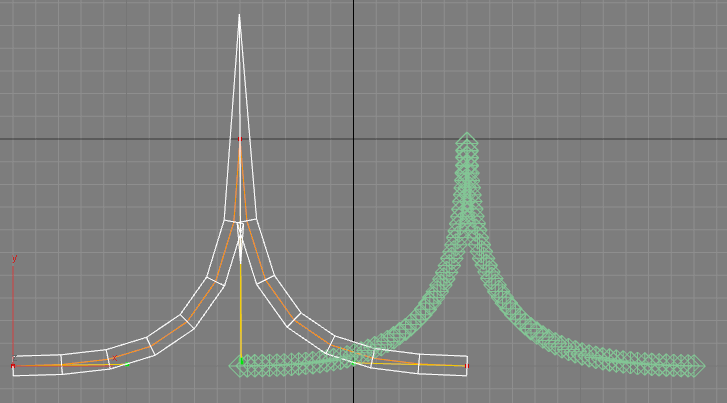Select the yellow vertical line in the bone rig
The height and width of the screenshot is (403, 727).
[240, 300]
